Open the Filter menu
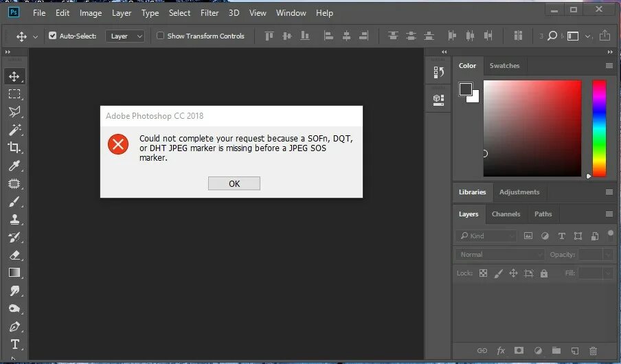This screenshot has height=364, width=621. click(210, 13)
